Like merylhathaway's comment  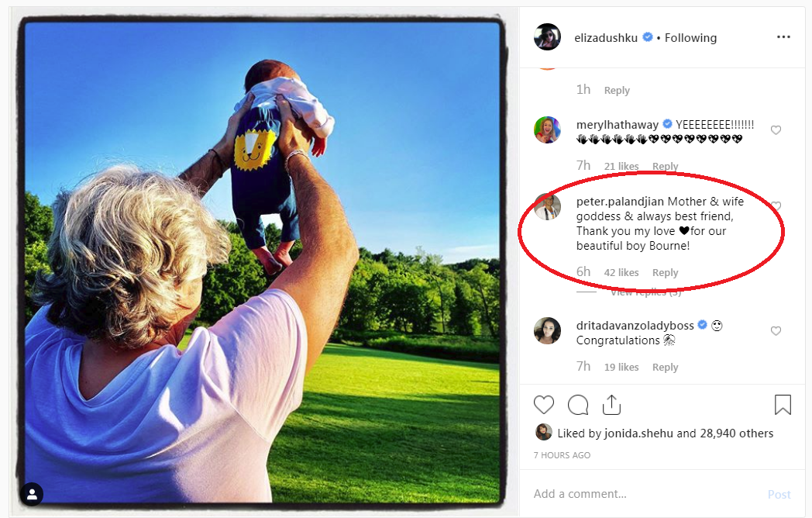tap(776, 130)
